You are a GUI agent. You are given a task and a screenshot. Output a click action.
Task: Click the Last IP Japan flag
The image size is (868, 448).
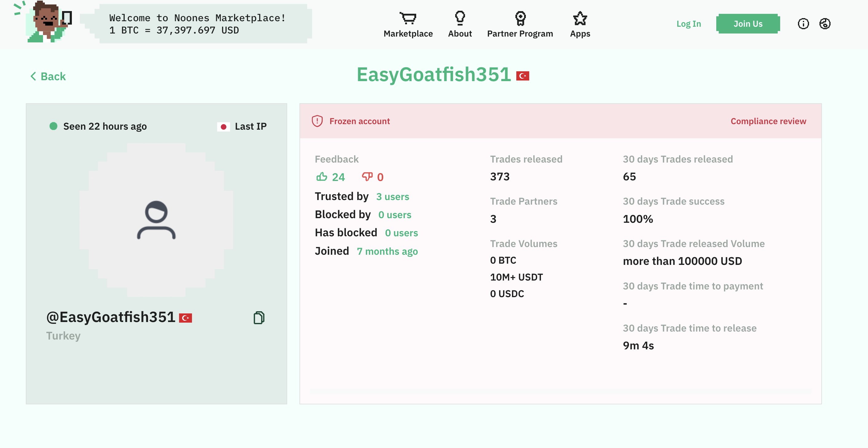click(223, 127)
